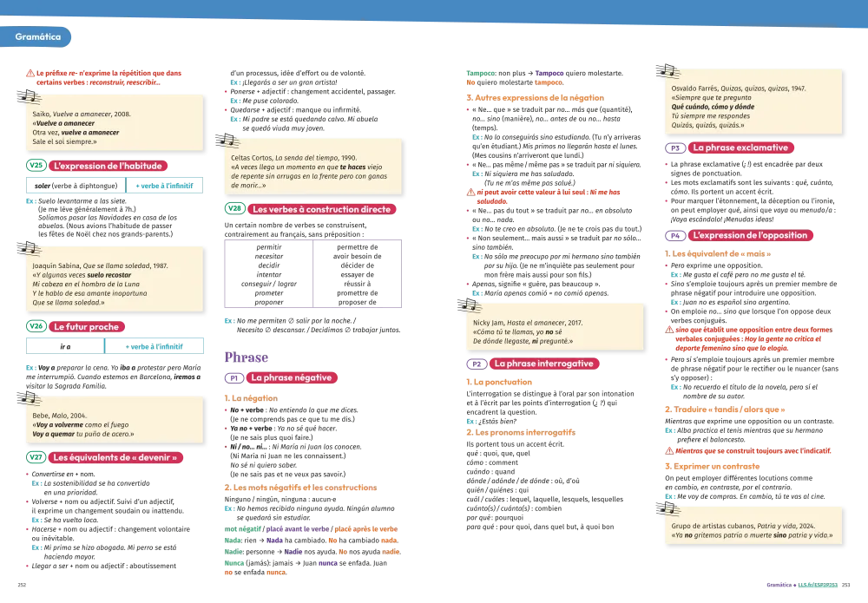Select the 'Patria y vida' quote box
Viewport: 868px width, 603px height.
click(x=754, y=531)
